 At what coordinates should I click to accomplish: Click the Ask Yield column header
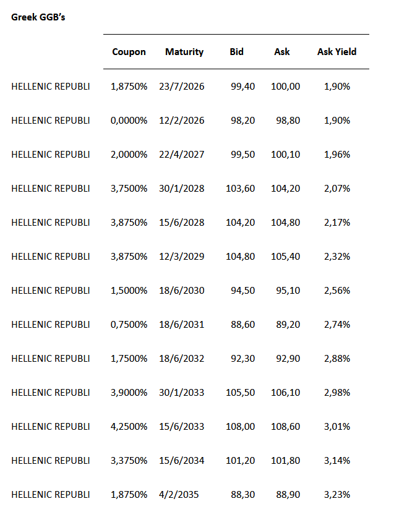tap(336, 52)
